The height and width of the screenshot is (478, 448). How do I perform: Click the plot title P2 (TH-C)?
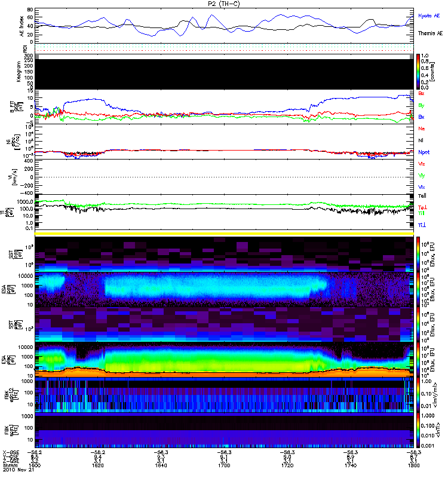click(x=224, y=4)
